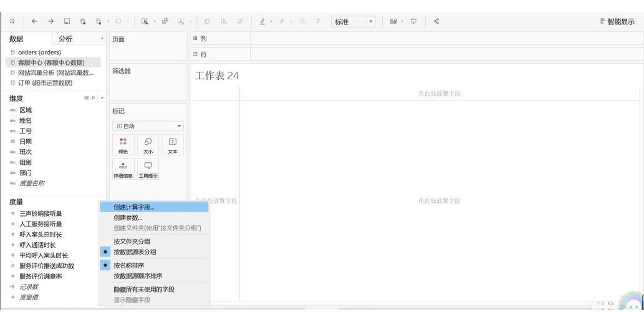This screenshot has height=312, width=644.
Task: Click the share workbook icon
Action: tap(436, 21)
